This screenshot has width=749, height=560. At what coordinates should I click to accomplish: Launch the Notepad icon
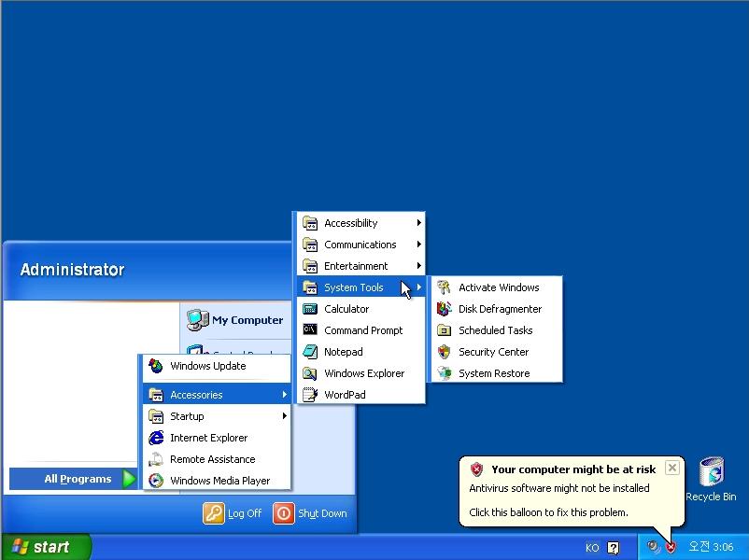click(310, 352)
